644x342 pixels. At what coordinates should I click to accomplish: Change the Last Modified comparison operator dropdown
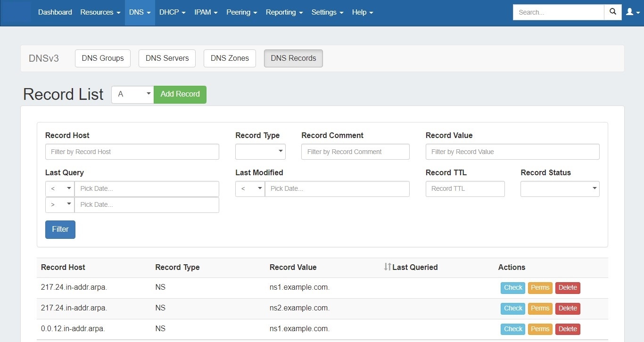click(250, 189)
